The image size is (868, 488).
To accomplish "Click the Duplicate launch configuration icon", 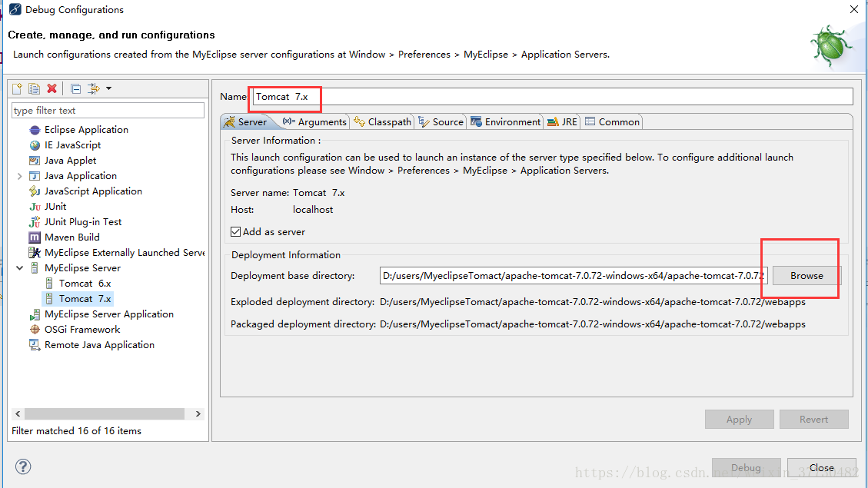I will pyautogui.click(x=35, y=88).
